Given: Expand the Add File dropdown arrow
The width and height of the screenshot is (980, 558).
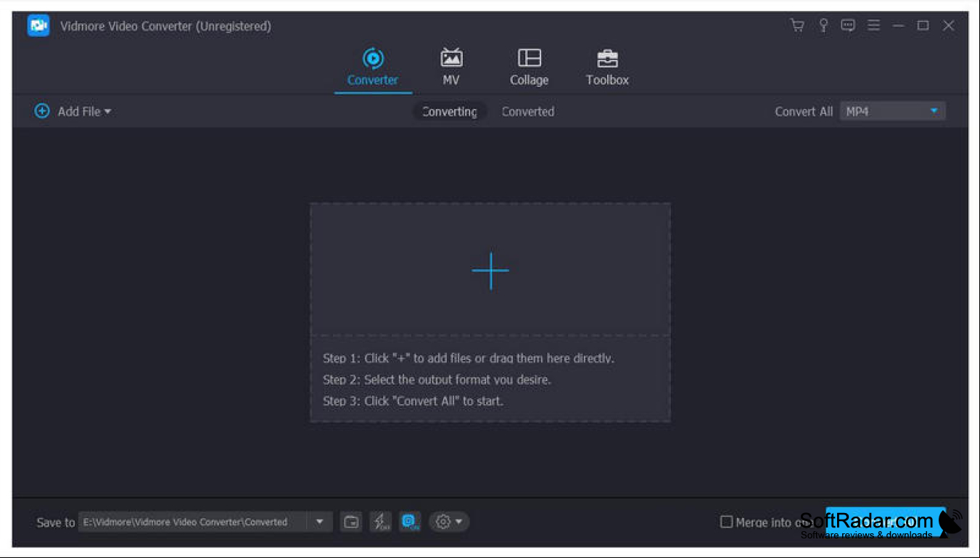Looking at the screenshot, I should [x=107, y=112].
